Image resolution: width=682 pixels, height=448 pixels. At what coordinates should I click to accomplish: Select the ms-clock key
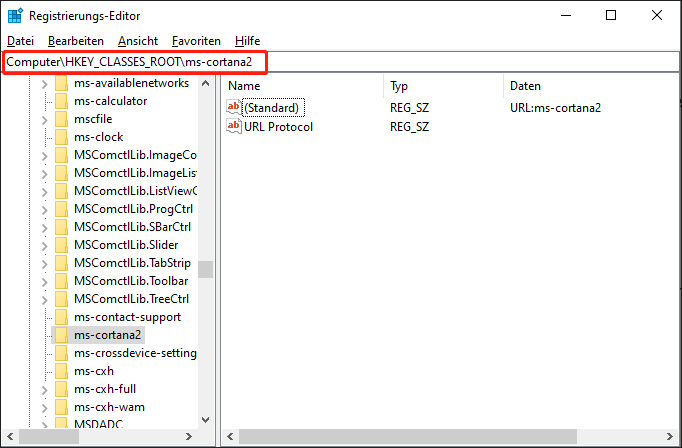point(99,137)
